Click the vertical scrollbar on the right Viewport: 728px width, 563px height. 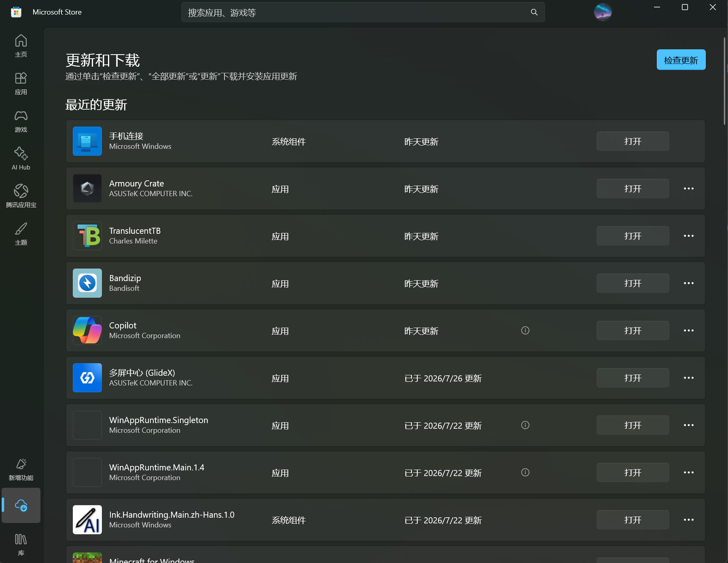point(724,81)
